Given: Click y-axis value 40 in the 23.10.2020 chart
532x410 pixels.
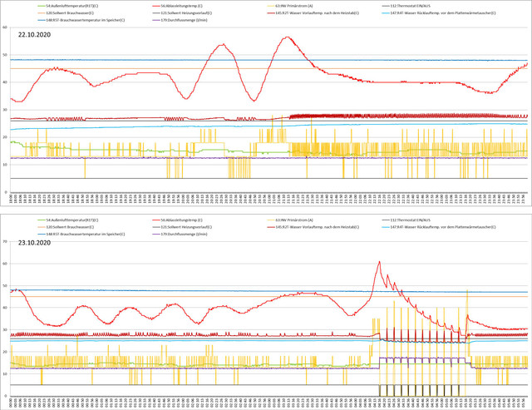Looking at the screenshot, I should click(5, 308).
